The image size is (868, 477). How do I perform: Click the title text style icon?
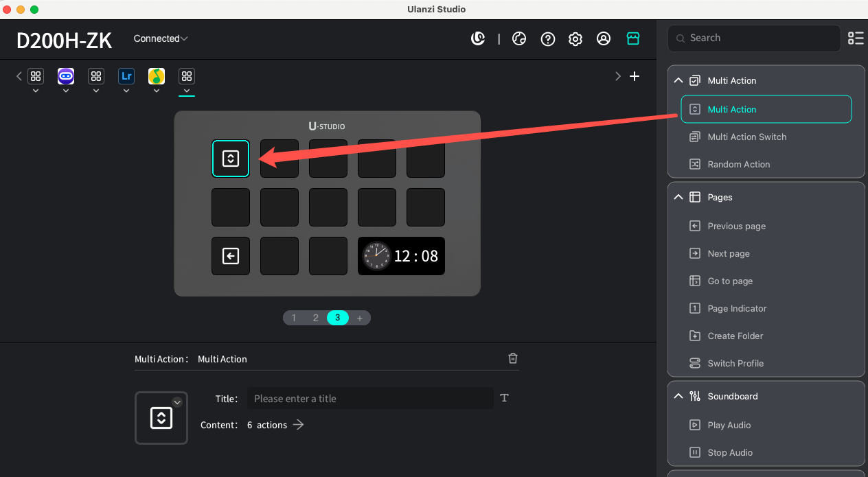[x=504, y=398]
